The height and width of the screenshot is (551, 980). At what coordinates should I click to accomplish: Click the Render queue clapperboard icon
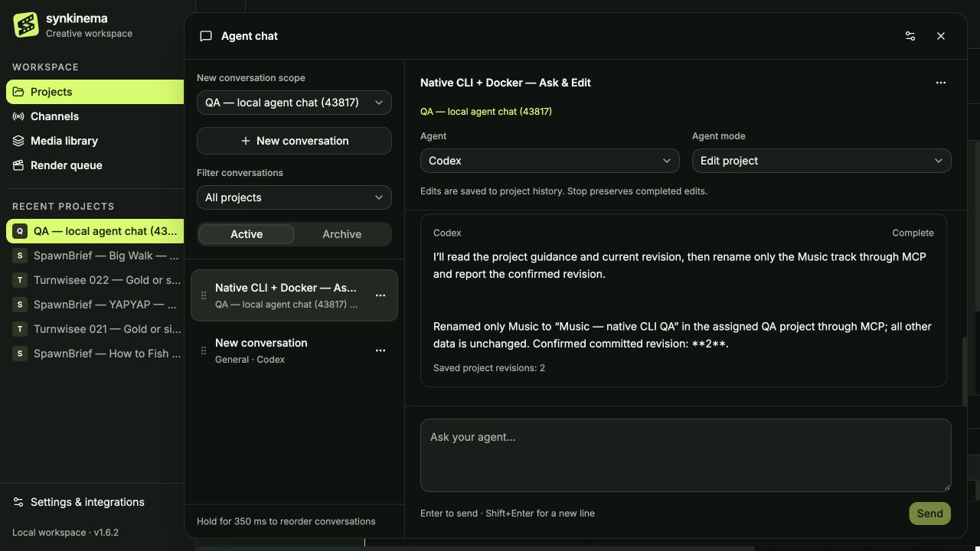(x=18, y=165)
